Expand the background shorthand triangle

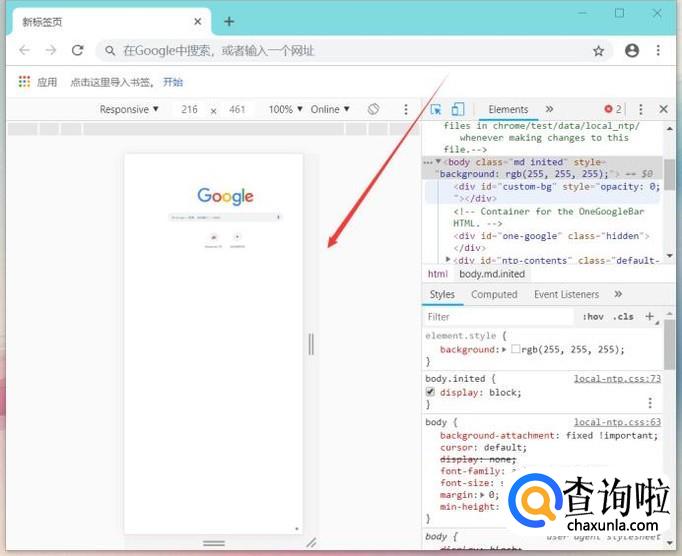coord(504,349)
